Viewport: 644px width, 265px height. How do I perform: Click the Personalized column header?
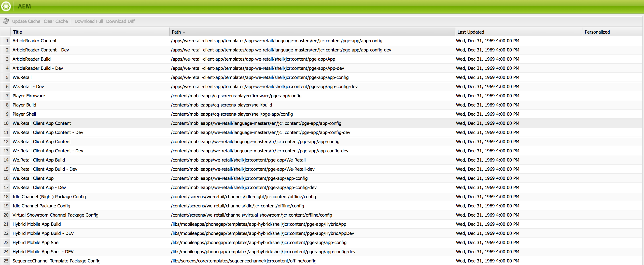click(x=612, y=32)
